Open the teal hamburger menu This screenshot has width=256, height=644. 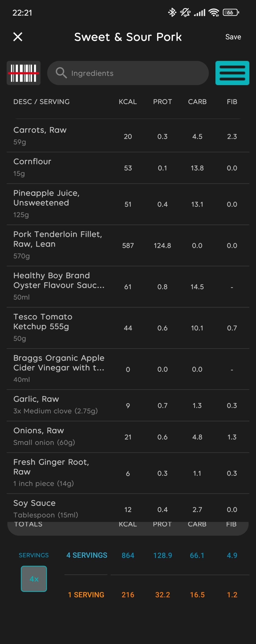[232, 73]
